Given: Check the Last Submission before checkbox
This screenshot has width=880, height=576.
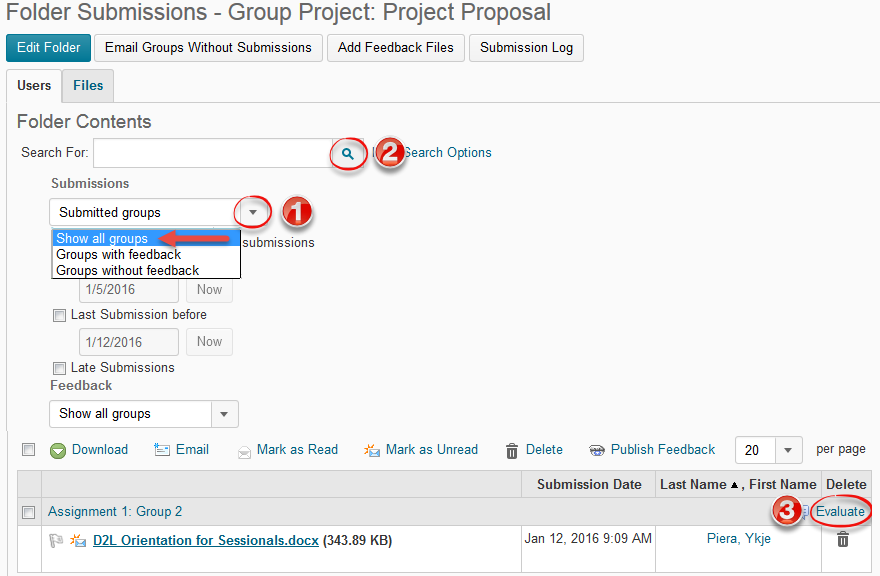Looking at the screenshot, I should 59,316.
